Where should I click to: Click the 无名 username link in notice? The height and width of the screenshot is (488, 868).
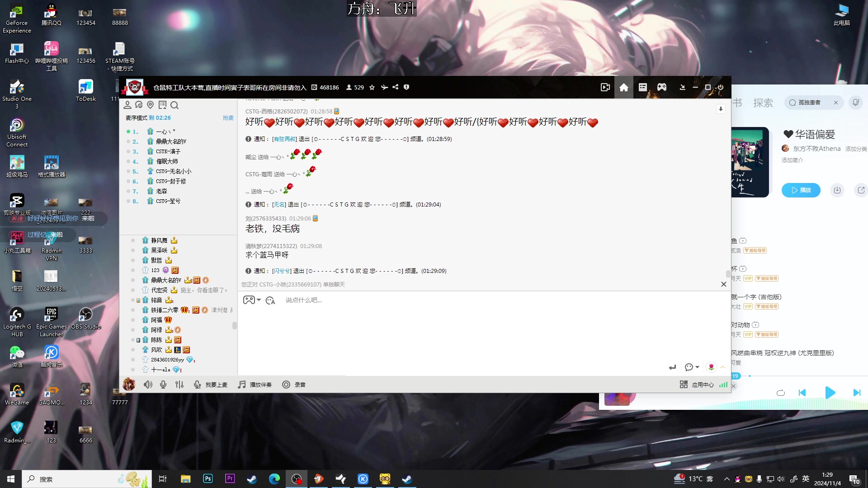(279, 205)
